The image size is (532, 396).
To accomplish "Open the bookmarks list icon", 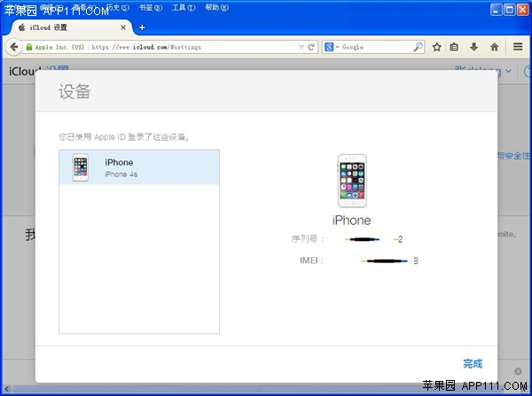I will pyautogui.click(x=455, y=47).
